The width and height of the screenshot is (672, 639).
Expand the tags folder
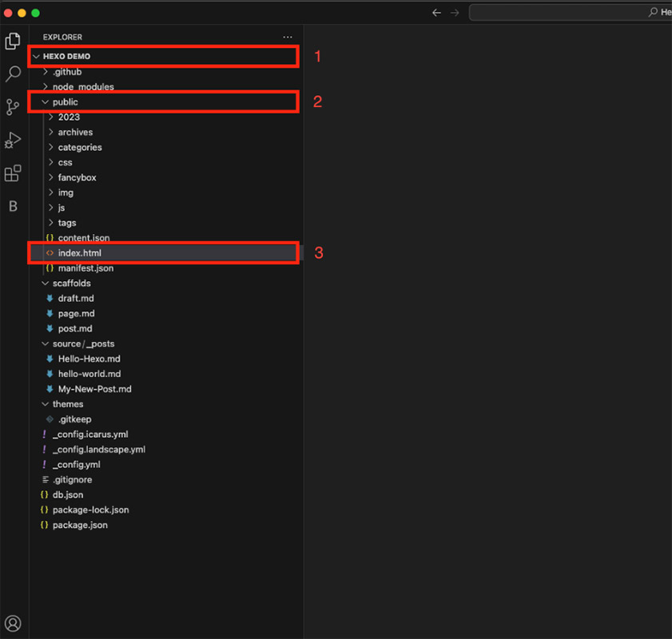coord(166,223)
